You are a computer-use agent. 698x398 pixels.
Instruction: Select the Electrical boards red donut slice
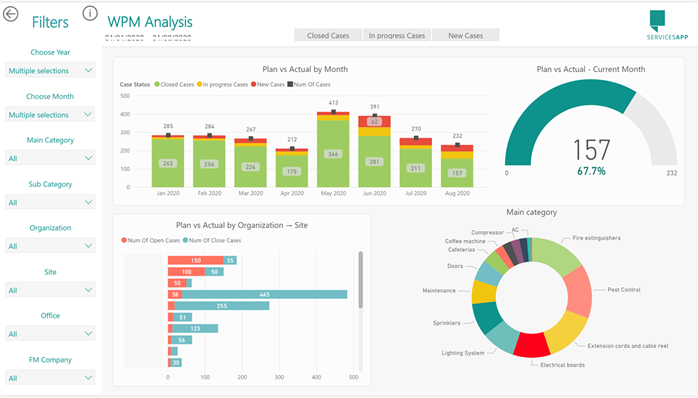click(x=532, y=345)
